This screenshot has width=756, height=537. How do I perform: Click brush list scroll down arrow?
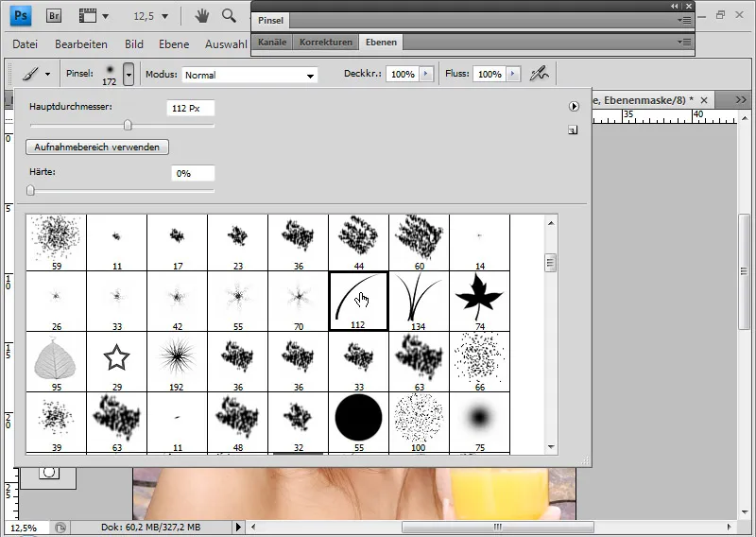tap(551, 447)
